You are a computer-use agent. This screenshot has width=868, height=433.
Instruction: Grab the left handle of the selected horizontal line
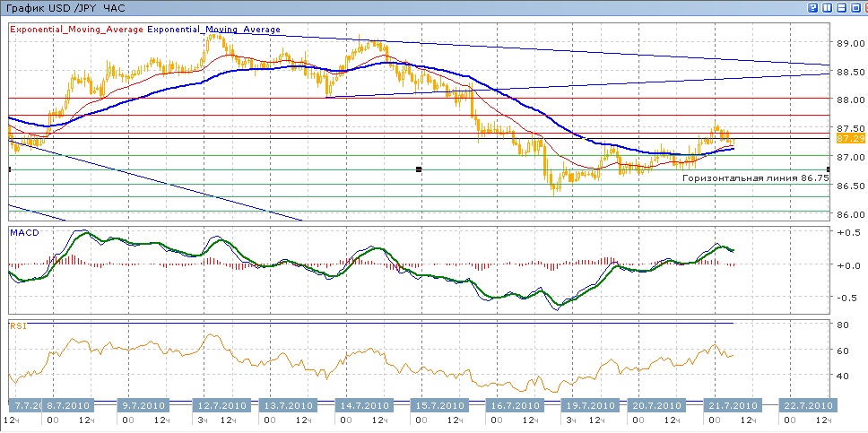point(10,169)
